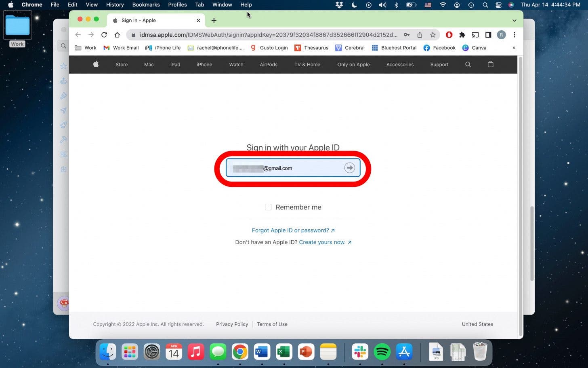Open the Gusto Login bookmark
Viewport: 588px width, 368px height.
pos(269,48)
